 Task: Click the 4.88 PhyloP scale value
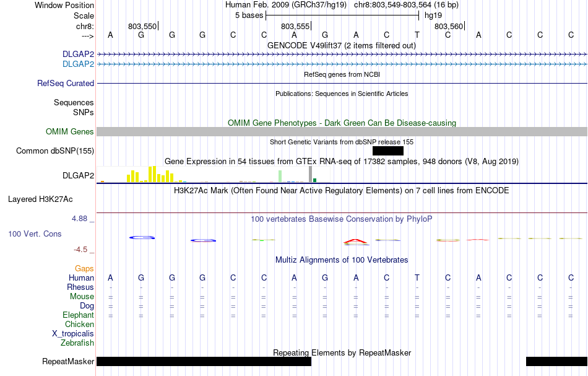(79, 219)
